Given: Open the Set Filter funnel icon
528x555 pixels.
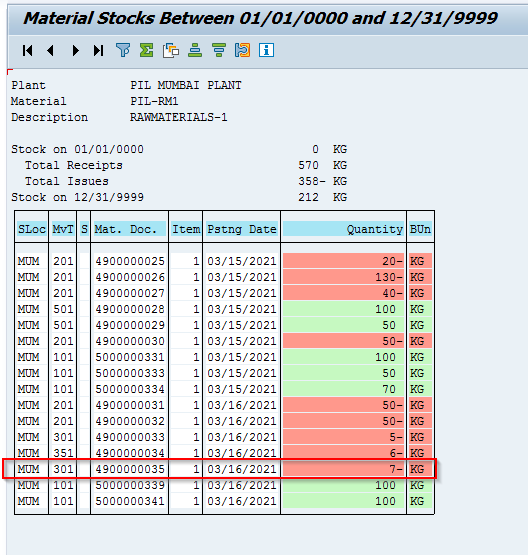Looking at the screenshot, I should point(123,50).
